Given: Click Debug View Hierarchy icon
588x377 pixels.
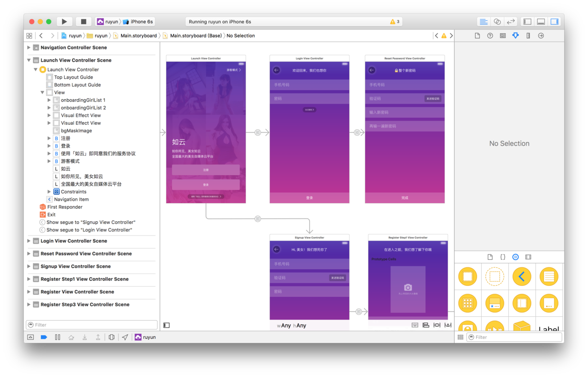Looking at the screenshot, I should (x=111, y=337).
